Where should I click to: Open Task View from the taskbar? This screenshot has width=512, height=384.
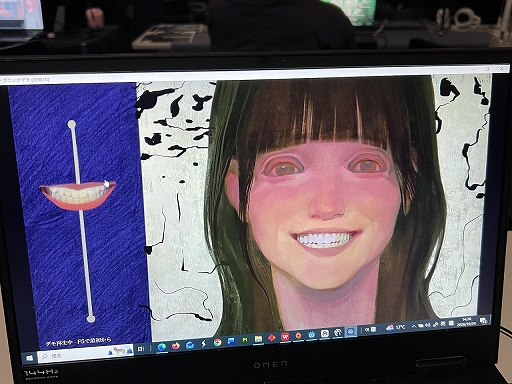click(x=141, y=349)
